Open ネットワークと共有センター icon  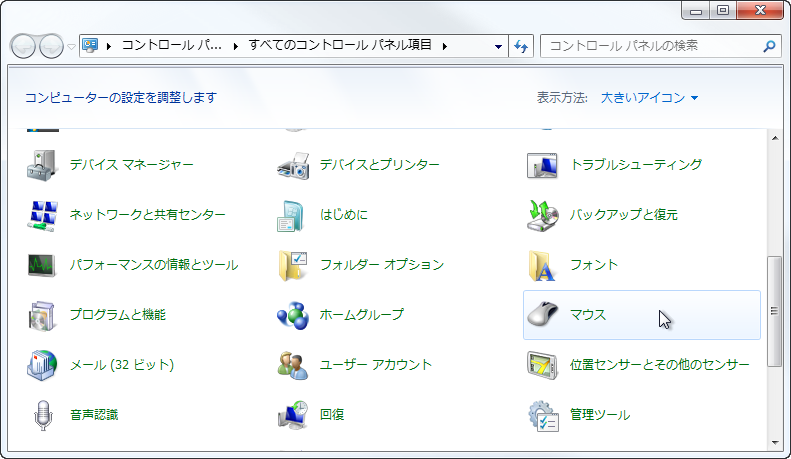[x=43, y=215]
